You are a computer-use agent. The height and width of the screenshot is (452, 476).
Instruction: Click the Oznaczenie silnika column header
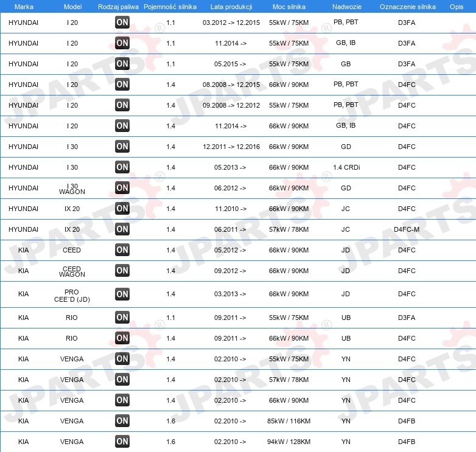[407, 7]
